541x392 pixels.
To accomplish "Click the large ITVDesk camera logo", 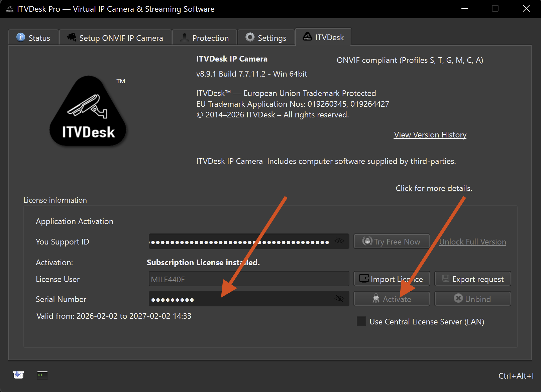I will tap(88, 112).
